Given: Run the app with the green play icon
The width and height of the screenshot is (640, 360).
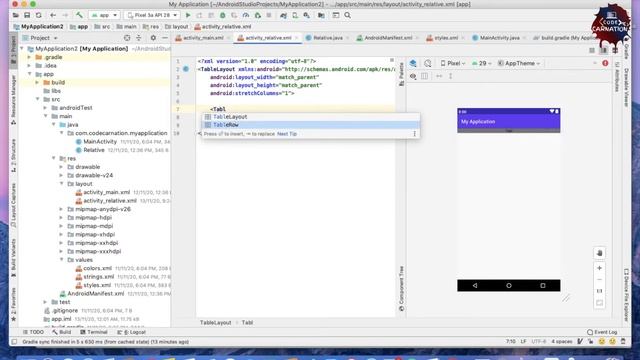Looking at the screenshot, I should coord(188,15).
